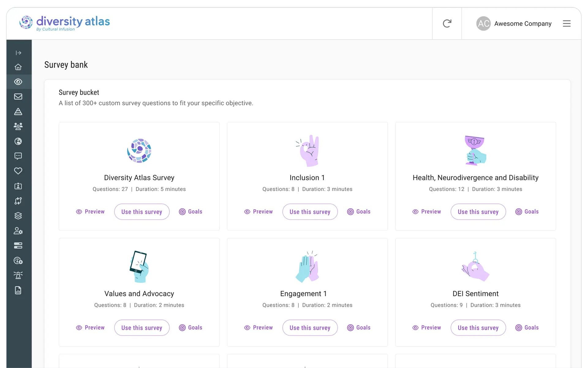Click the high-five illustration on Engagement 1
Image resolution: width=588 pixels, height=368 pixels.
tap(307, 267)
